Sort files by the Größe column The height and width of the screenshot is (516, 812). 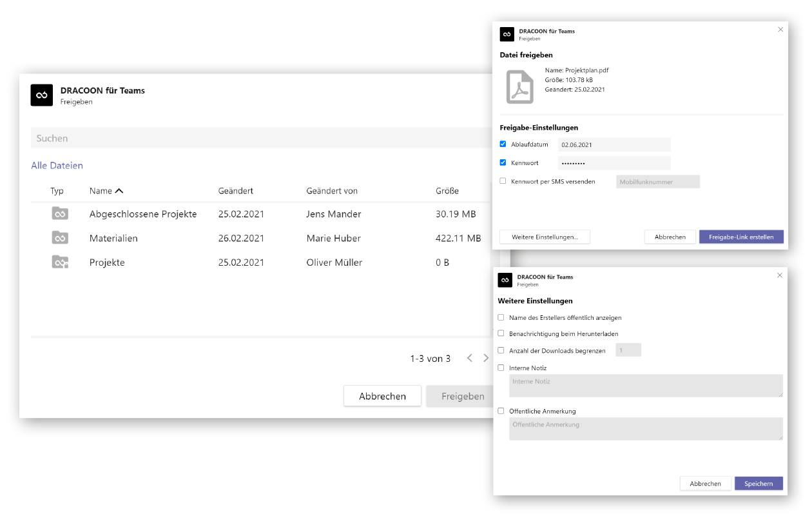447,191
